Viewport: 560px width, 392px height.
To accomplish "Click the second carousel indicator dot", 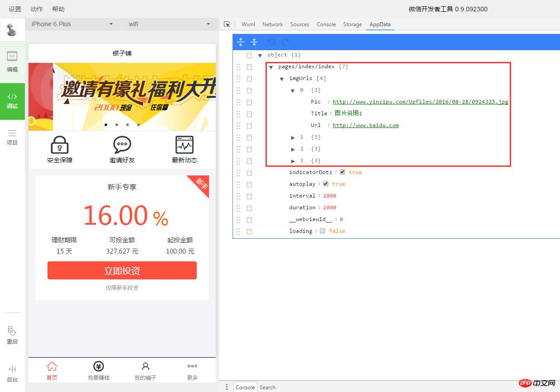I will pos(116,124).
